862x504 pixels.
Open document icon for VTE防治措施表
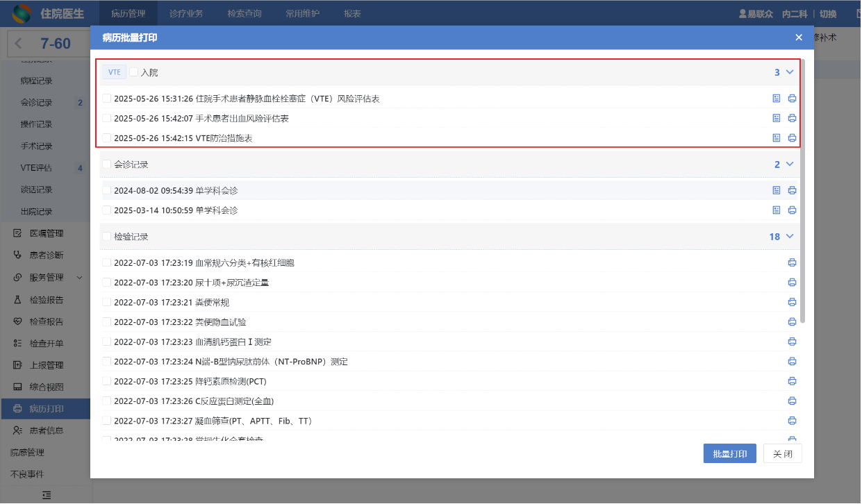pyautogui.click(x=777, y=137)
